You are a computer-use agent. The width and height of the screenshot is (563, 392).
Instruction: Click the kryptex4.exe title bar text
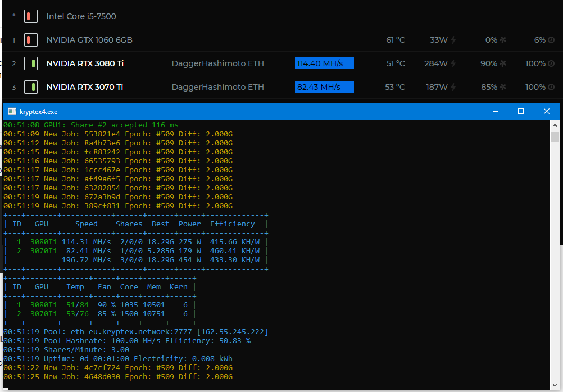[38, 112]
